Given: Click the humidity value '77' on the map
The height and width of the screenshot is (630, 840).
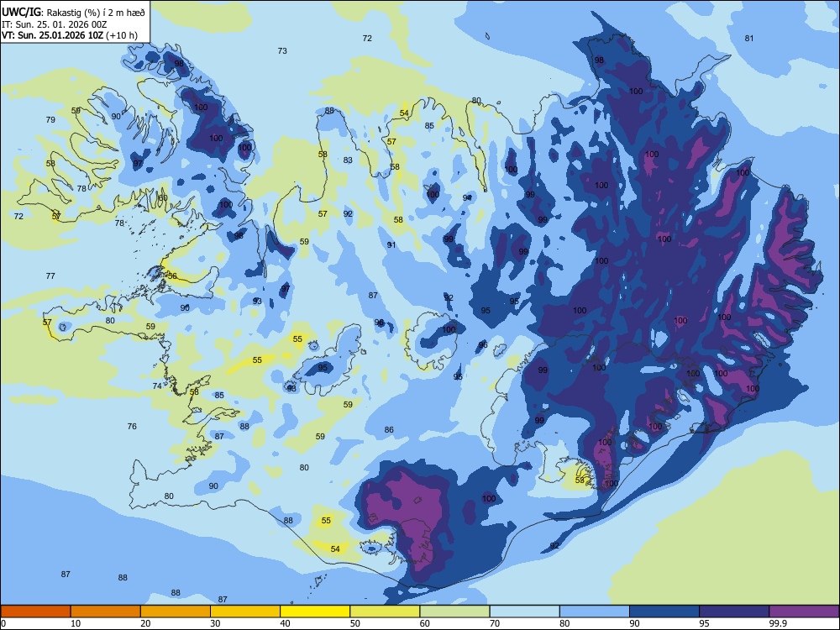Looking at the screenshot, I should [x=50, y=276].
